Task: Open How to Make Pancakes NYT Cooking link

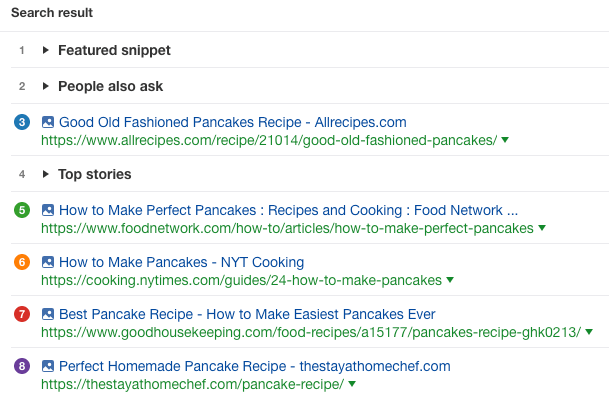Action: [181, 262]
